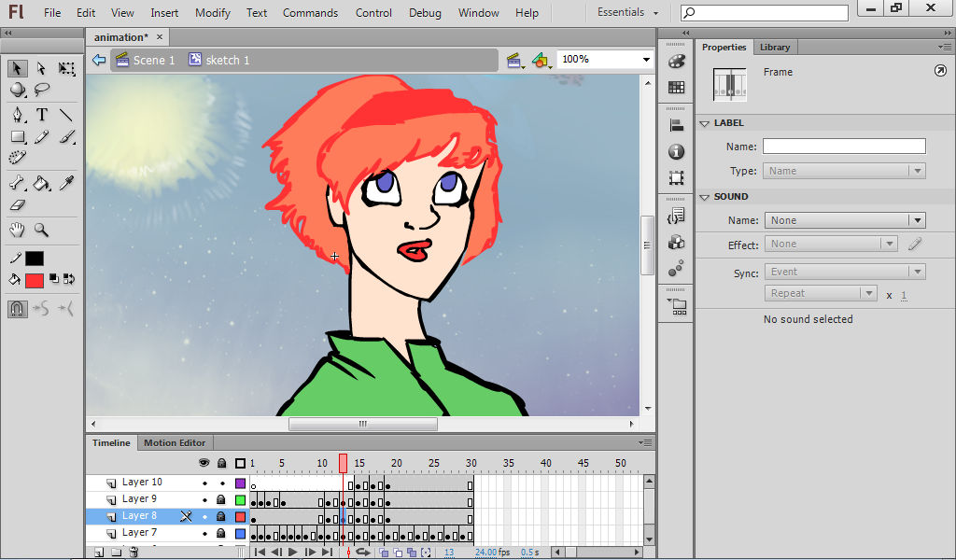
Task: Switch to the Motion Editor tab
Action: pyautogui.click(x=175, y=443)
